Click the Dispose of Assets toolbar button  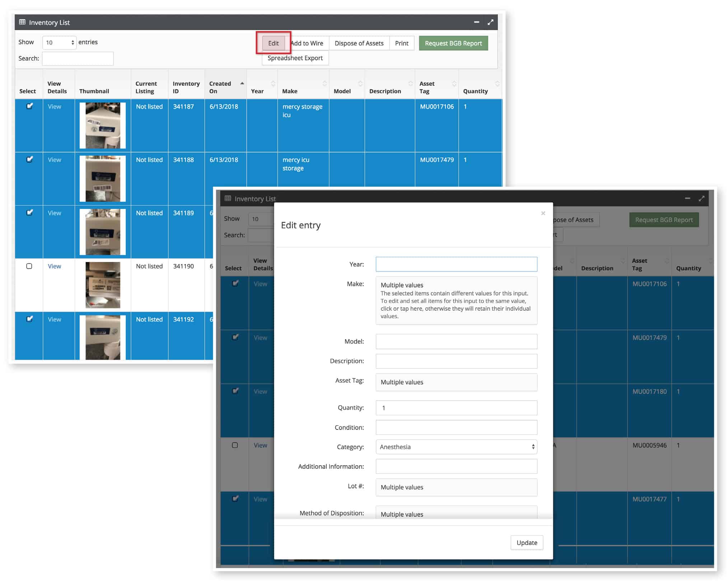coord(359,43)
